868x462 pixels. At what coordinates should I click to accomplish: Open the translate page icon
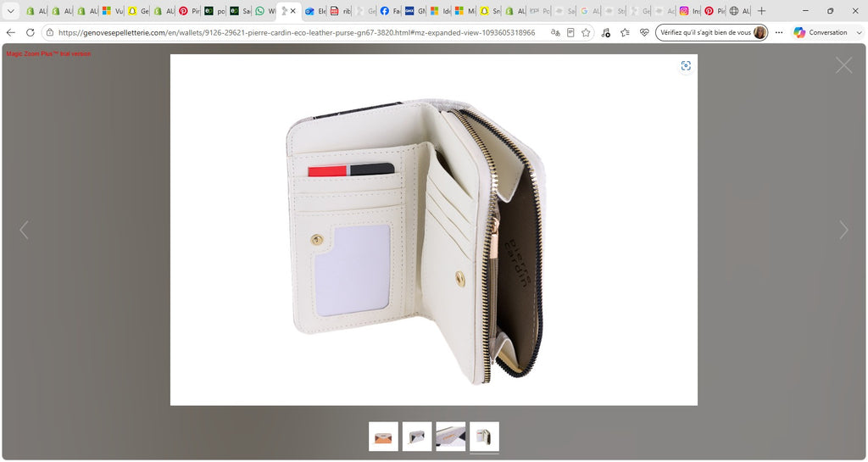(555, 33)
